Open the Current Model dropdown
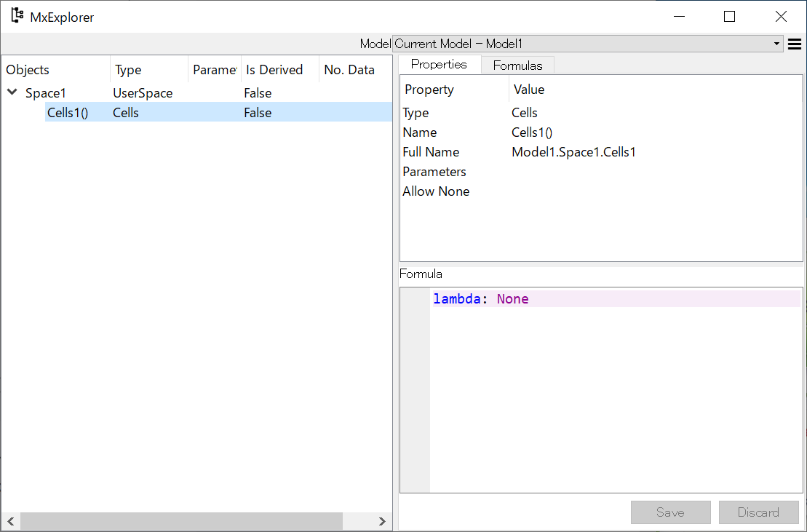The image size is (807, 532). pyautogui.click(x=587, y=44)
